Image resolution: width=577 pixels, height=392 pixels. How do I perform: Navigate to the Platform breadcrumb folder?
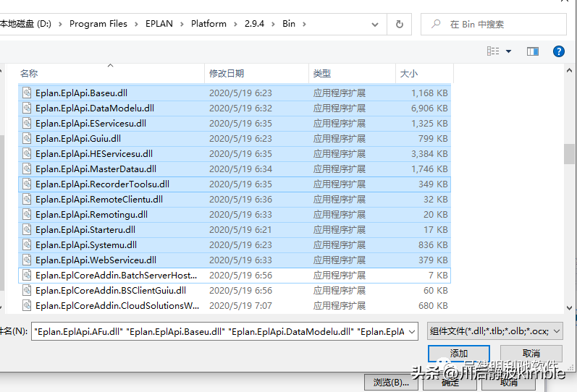(209, 24)
